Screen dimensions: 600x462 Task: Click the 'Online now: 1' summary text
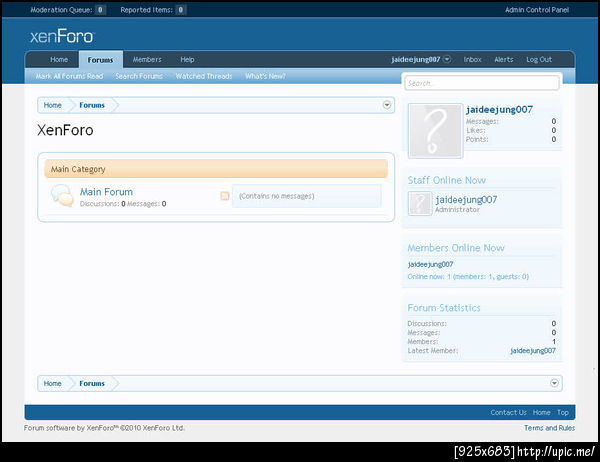tap(468, 276)
